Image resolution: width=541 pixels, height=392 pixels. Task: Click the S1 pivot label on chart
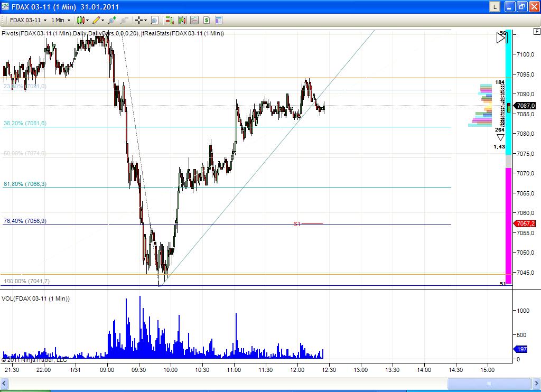(296, 224)
